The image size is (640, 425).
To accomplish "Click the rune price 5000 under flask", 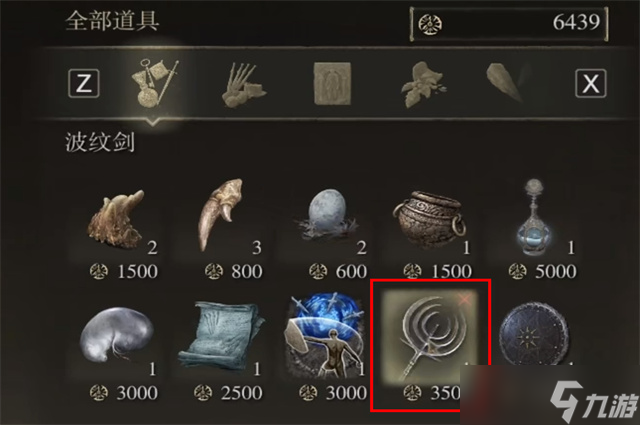I will pos(543,271).
